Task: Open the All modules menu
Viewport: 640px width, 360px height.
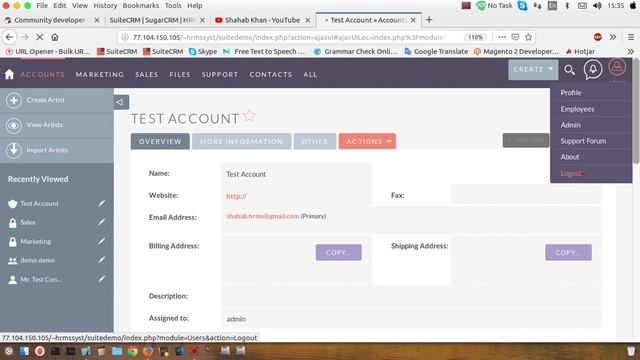Action: (310, 75)
